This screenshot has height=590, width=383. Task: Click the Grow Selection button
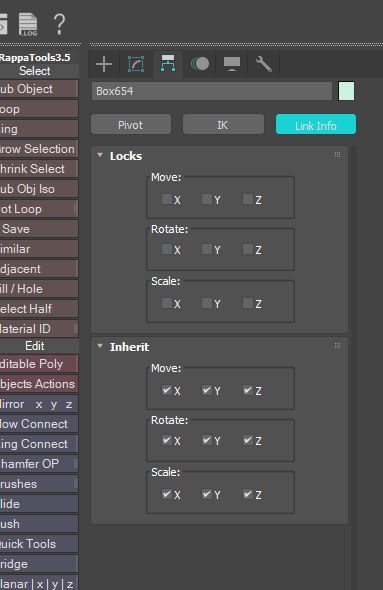point(39,149)
